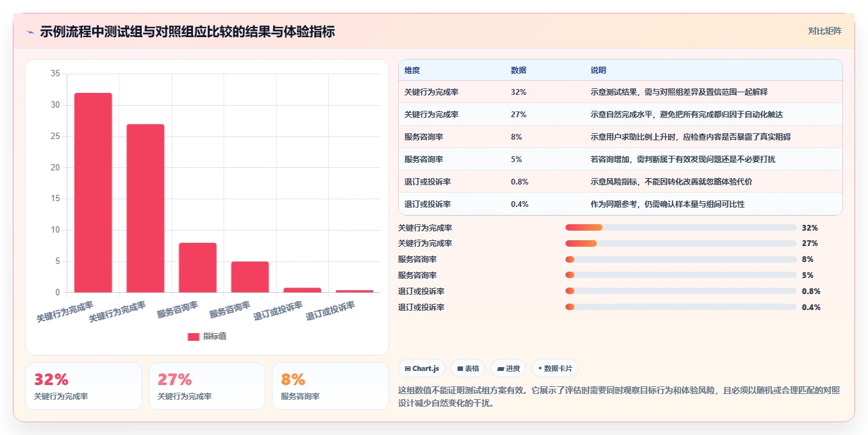The width and height of the screenshot is (868, 435).
Task: Click the 10 tick on the chart y-axis
Action: [55, 230]
